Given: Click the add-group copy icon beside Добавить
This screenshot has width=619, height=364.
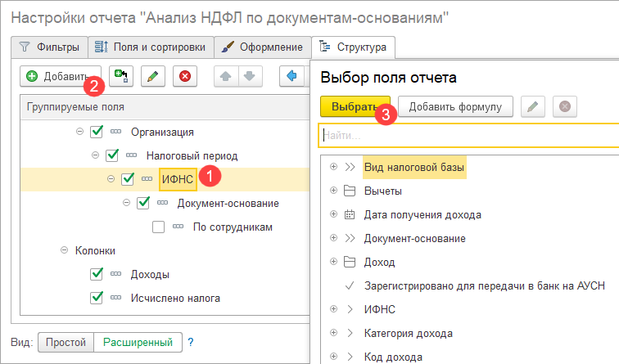Looking at the screenshot, I should 121,76.
